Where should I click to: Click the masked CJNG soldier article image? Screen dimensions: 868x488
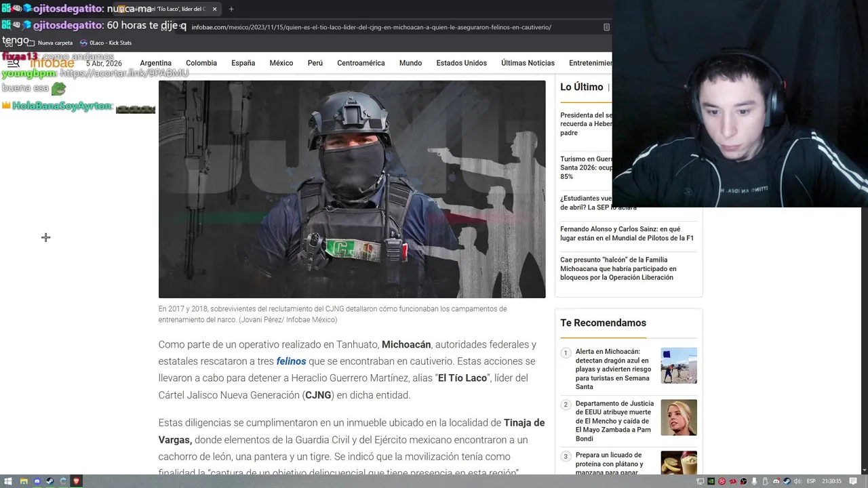pos(352,189)
